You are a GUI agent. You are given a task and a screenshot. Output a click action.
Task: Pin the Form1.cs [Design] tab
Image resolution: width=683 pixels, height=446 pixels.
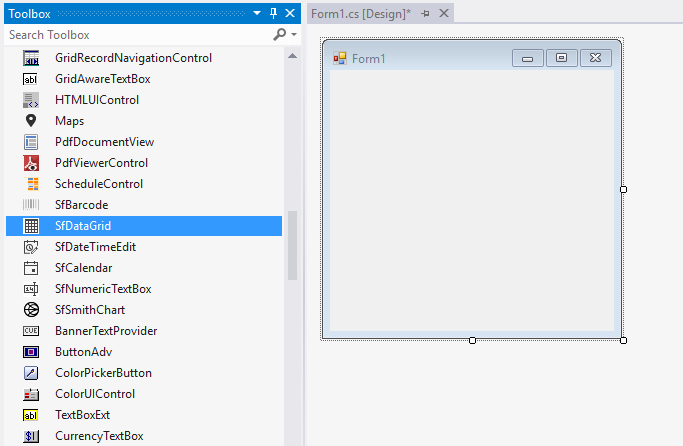pyautogui.click(x=426, y=14)
